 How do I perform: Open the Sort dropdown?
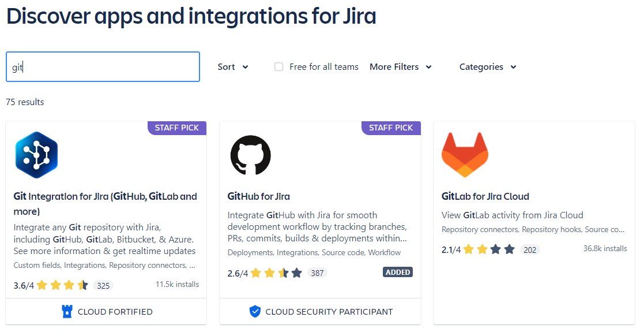(x=233, y=66)
